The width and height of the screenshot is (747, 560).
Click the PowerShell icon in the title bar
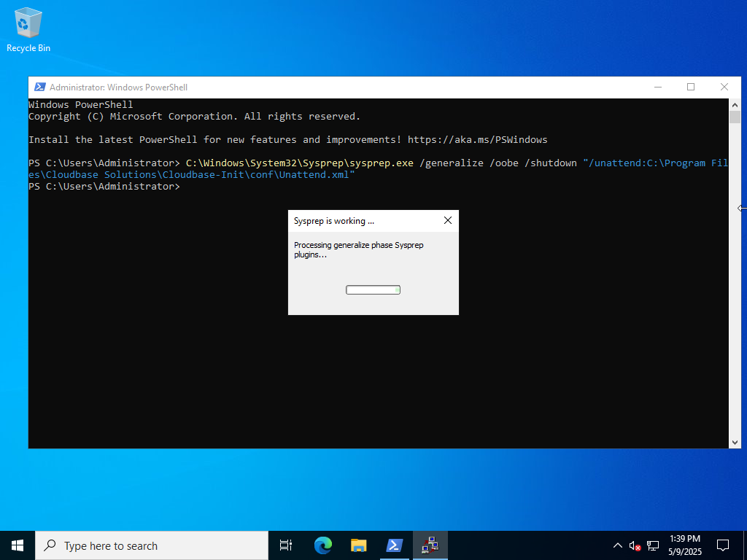click(x=40, y=87)
